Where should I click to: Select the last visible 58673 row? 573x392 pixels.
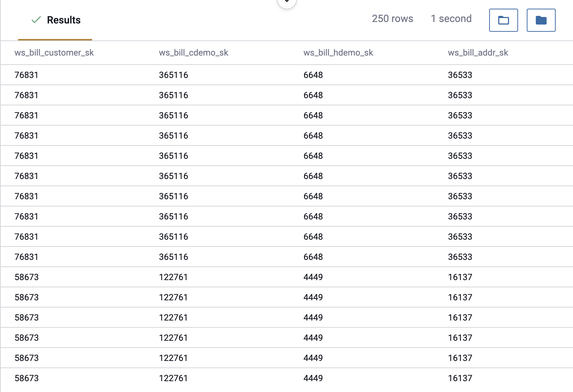[287, 378]
